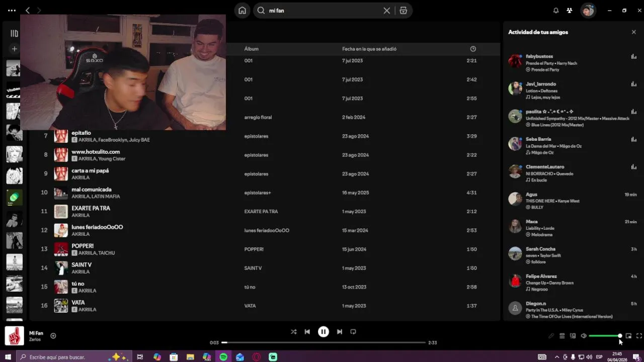The height and width of the screenshot is (362, 644).
Task: Open the user profile avatar menu
Action: point(588,11)
